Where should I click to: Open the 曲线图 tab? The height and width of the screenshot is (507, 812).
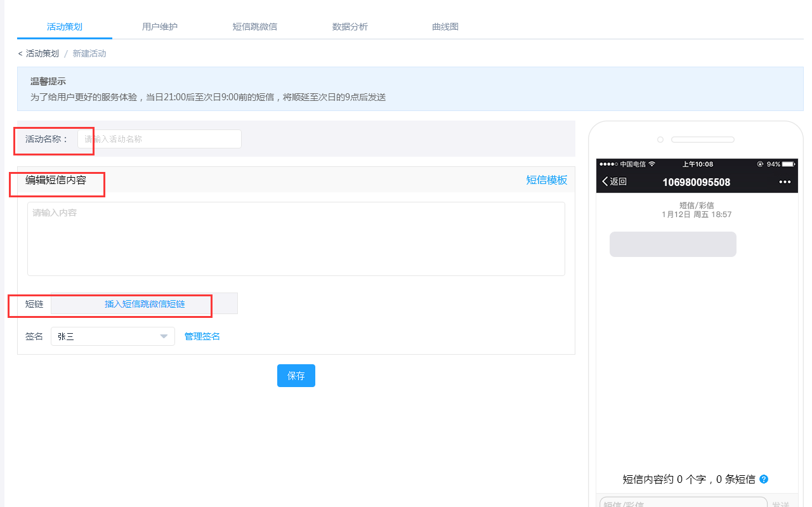[x=445, y=27]
